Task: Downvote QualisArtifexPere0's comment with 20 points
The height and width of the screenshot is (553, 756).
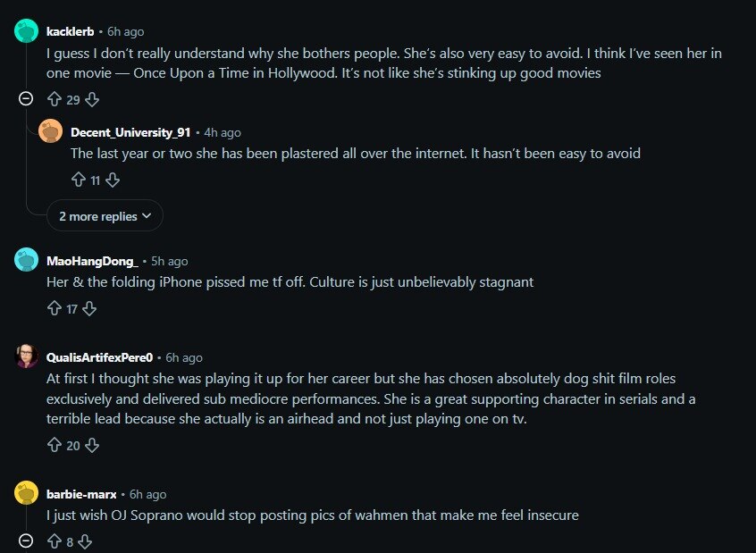Action: (x=92, y=445)
